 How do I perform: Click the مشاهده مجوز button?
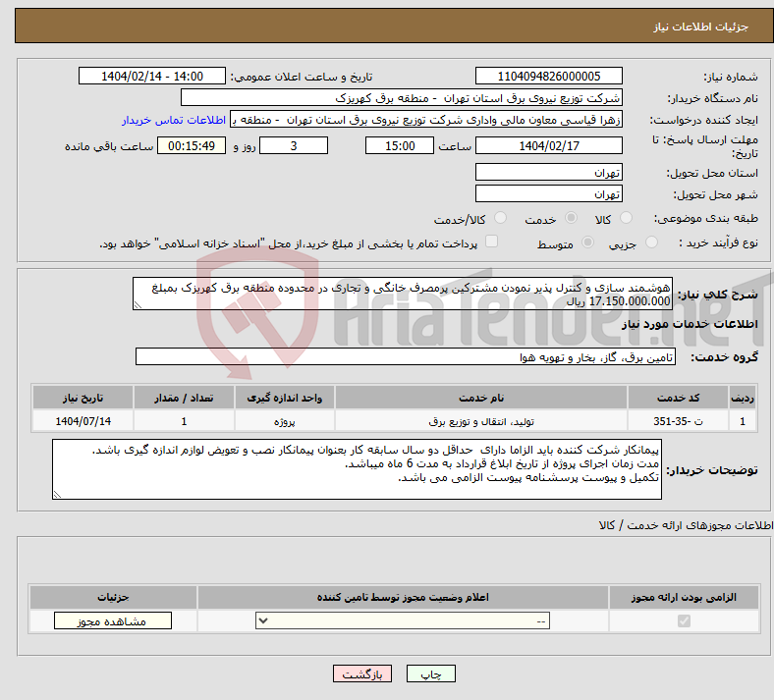coord(113,621)
